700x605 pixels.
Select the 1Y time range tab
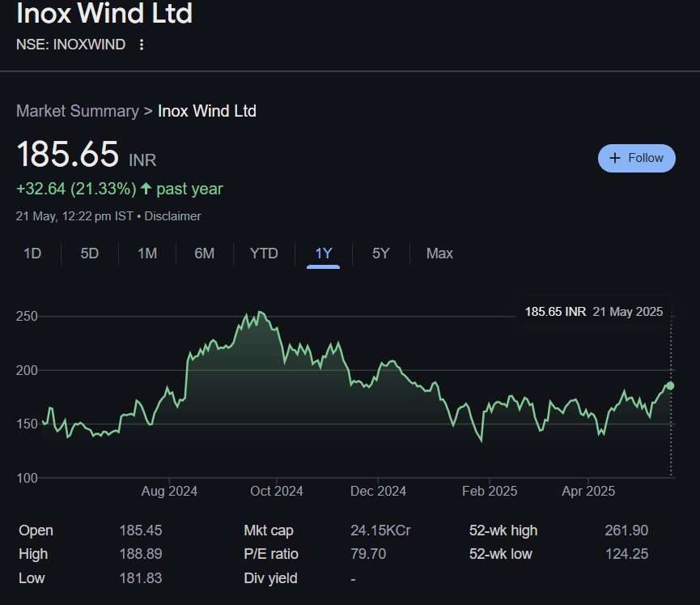pyautogui.click(x=323, y=254)
